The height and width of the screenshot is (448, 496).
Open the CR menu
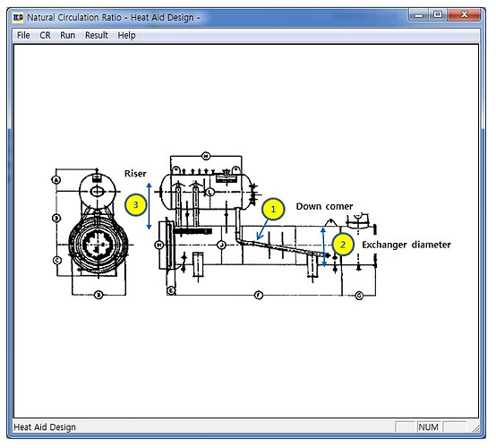tap(45, 35)
